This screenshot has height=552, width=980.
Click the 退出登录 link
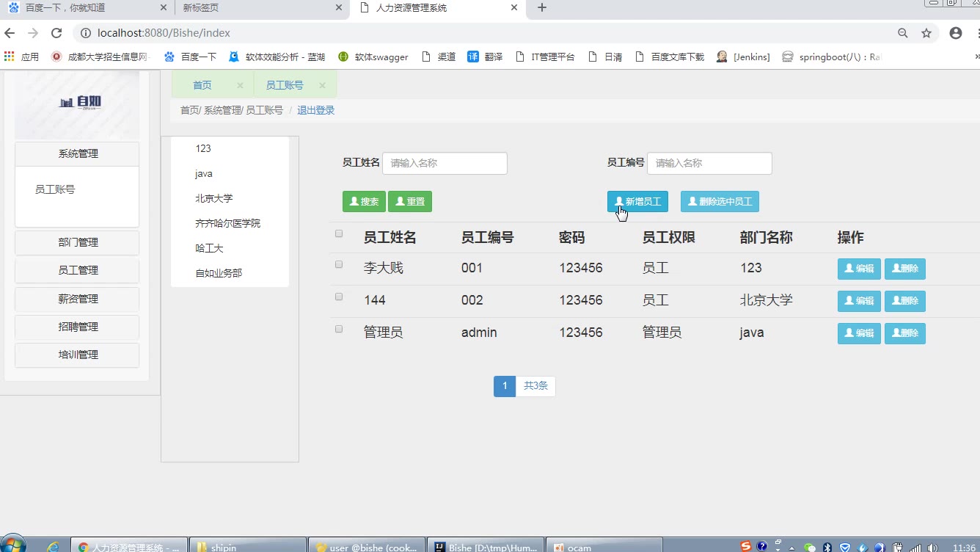tap(315, 110)
